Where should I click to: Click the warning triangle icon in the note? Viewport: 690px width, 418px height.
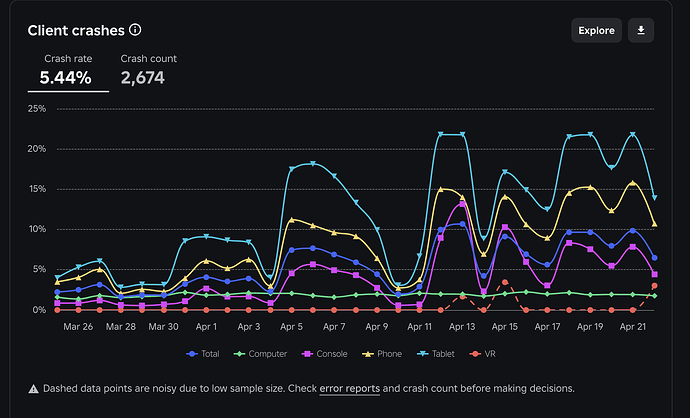pos(33,389)
